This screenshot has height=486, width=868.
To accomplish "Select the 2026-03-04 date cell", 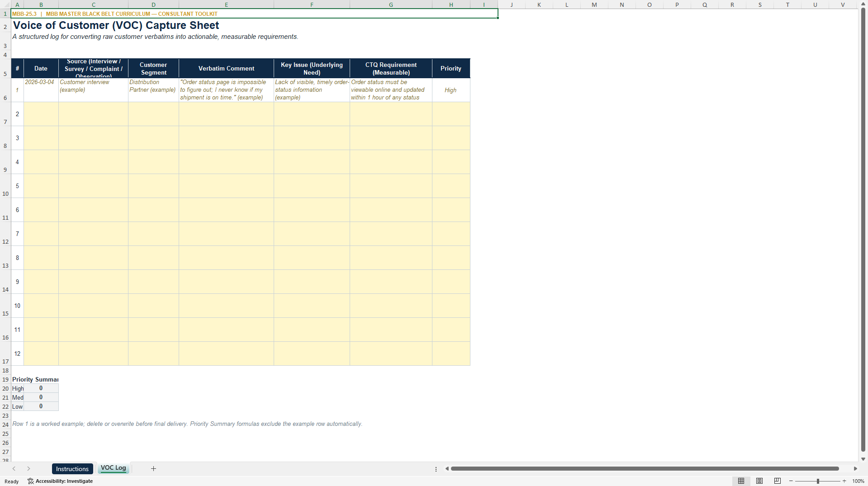I will coord(41,90).
